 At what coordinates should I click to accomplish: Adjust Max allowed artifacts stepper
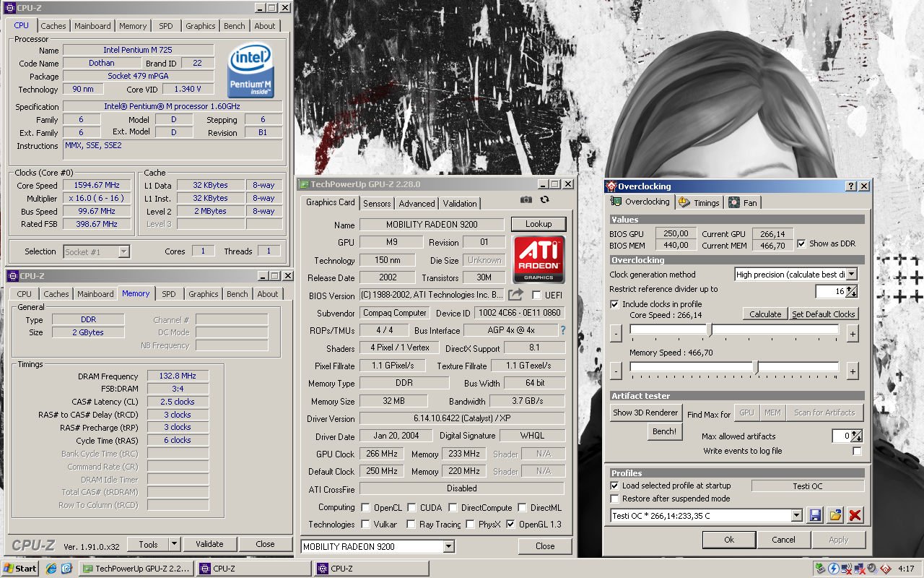[x=856, y=436]
